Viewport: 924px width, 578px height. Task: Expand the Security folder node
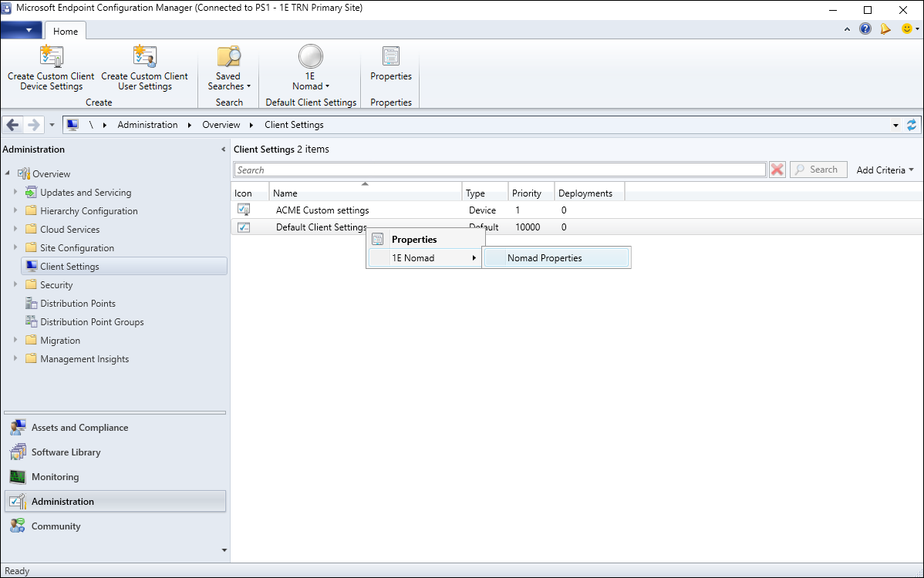tap(15, 285)
